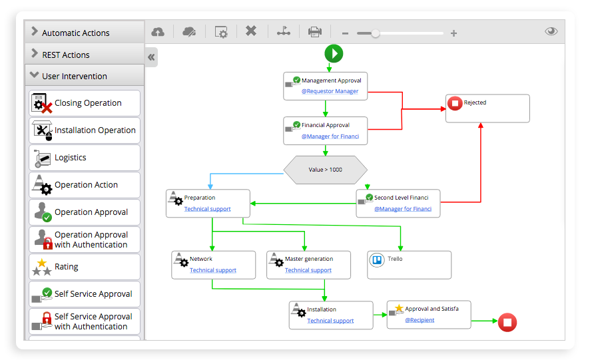Select the Approval and Satisfa node

429,315
